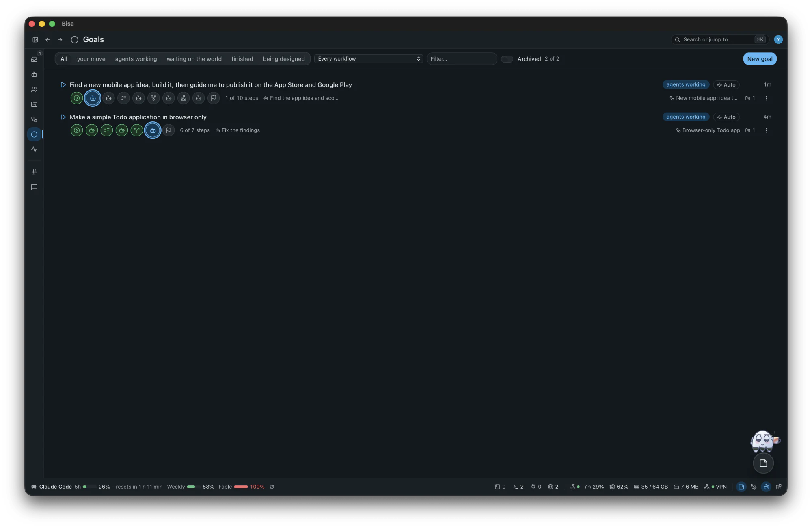Click the flag final step of the Todo goal

point(168,130)
